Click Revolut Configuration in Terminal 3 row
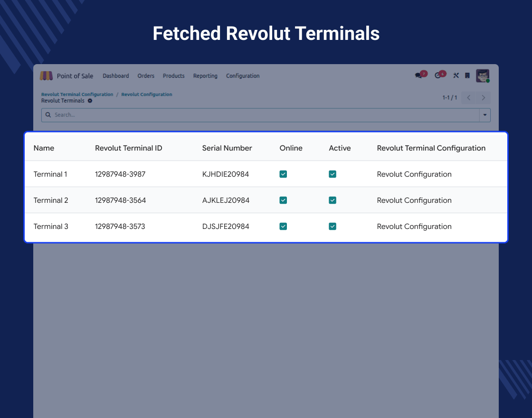 click(x=414, y=226)
